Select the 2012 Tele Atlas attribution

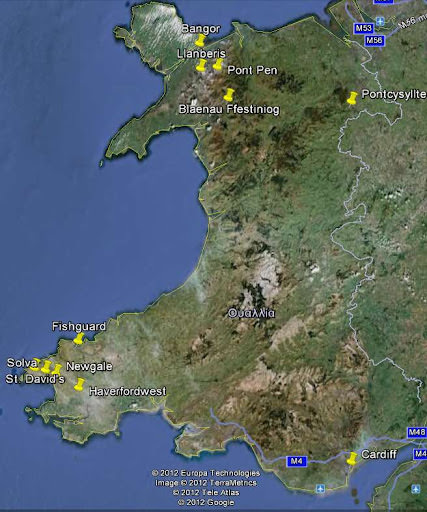206,492
